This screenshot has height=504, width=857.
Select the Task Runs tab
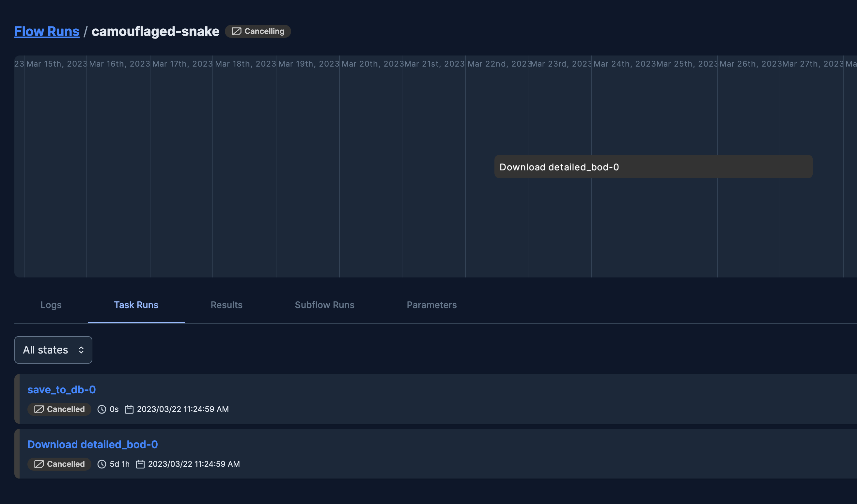[136, 305]
